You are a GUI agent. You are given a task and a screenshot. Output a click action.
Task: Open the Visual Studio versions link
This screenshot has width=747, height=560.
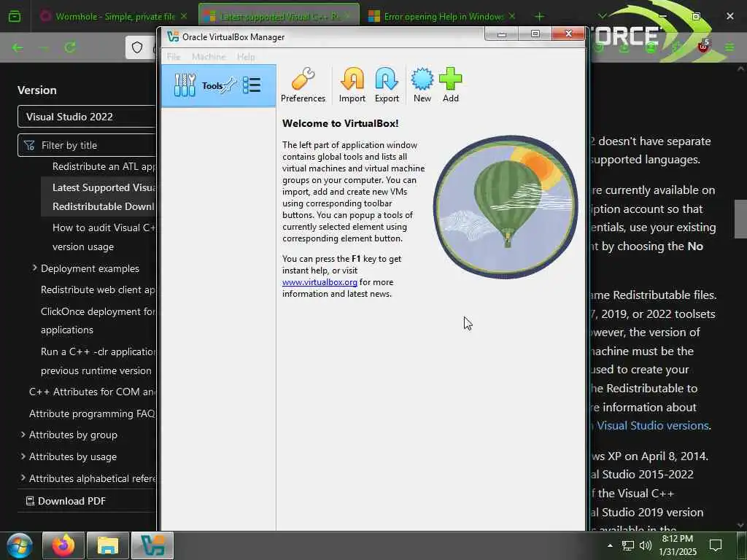[x=653, y=426]
